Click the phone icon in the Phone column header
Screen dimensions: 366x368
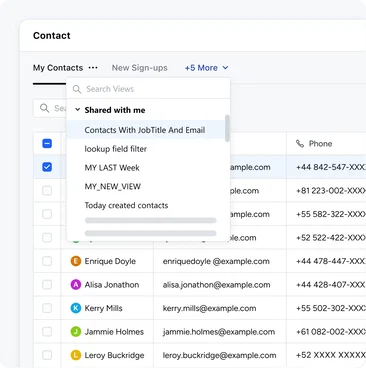pos(300,144)
